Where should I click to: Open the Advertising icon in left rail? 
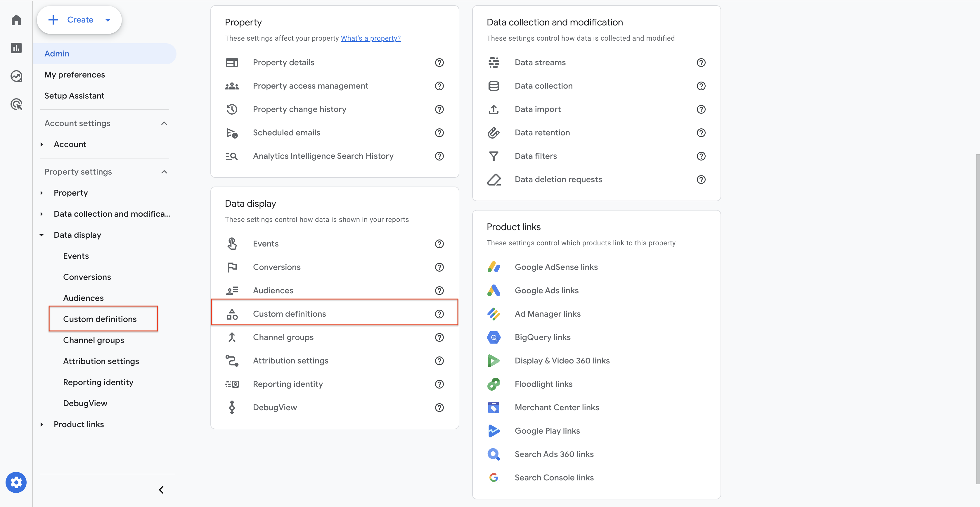(x=16, y=104)
